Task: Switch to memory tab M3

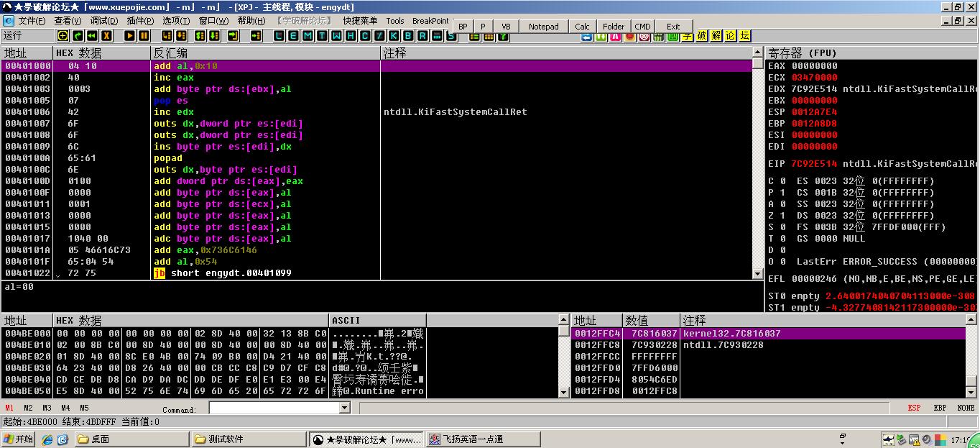Action: pos(47,408)
